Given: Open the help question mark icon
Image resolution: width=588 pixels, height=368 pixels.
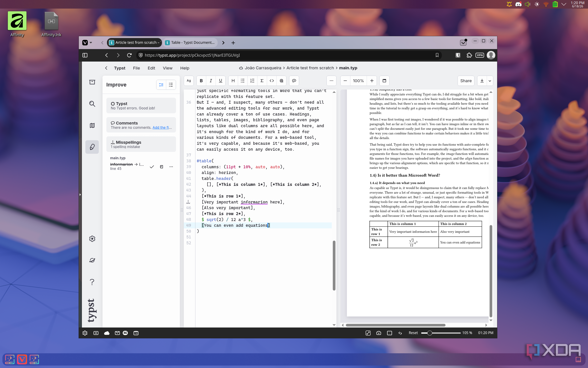Looking at the screenshot, I should click(x=92, y=282).
